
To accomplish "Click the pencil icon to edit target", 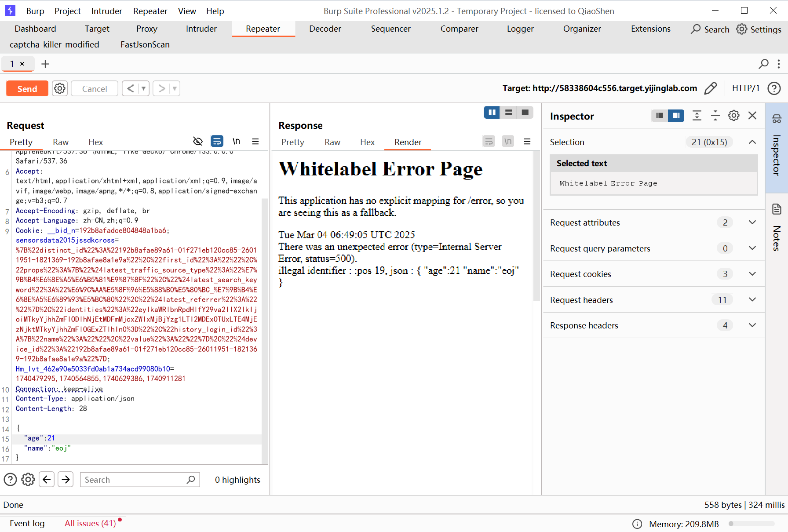I will 710,88.
